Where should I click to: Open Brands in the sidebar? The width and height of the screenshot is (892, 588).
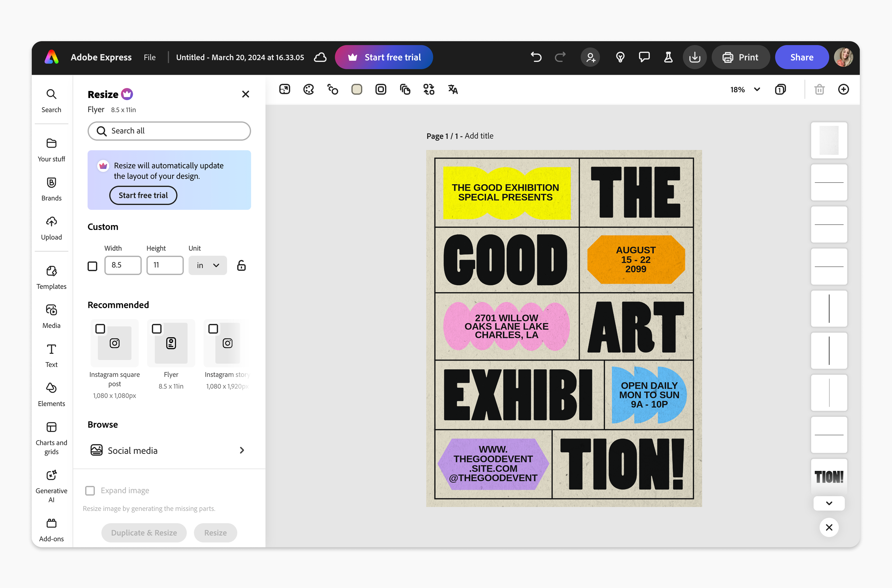click(51, 189)
